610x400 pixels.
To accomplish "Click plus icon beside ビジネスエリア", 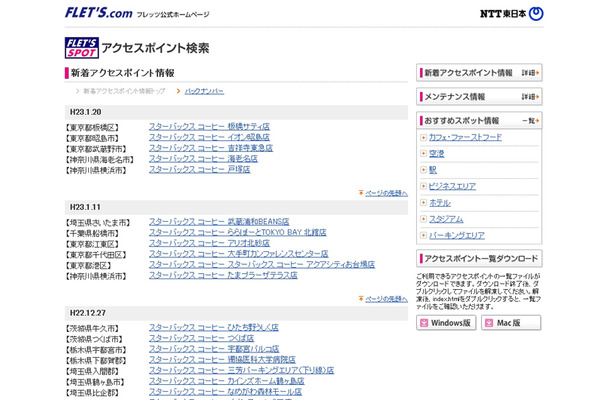I will point(423,186).
